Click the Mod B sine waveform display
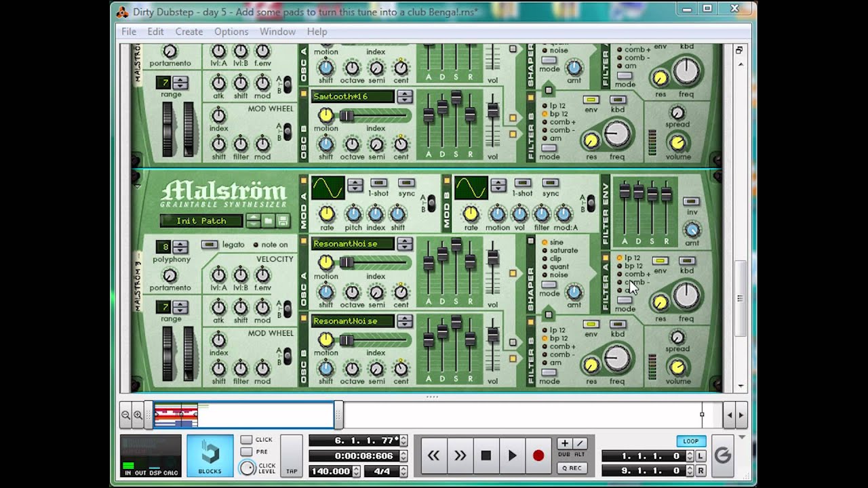868x488 pixels. click(471, 187)
